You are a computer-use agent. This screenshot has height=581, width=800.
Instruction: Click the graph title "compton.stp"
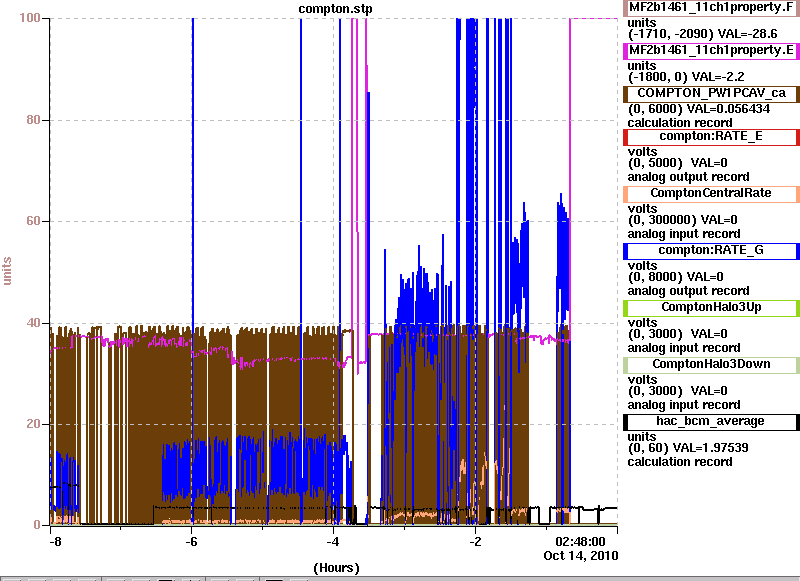335,9
